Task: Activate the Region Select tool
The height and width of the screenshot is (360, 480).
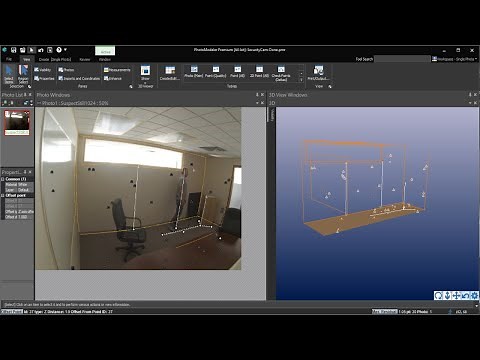Action: (x=23, y=74)
